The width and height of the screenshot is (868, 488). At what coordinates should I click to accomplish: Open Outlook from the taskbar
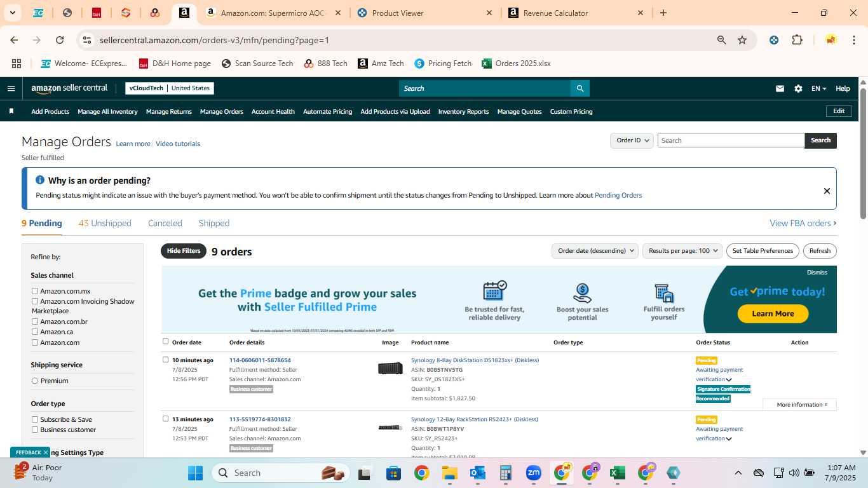pos(478,473)
